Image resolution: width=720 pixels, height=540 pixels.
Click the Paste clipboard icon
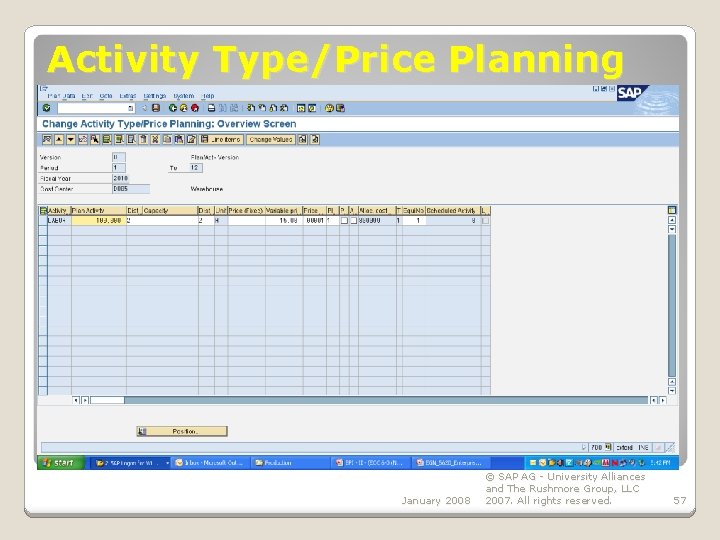pos(179,139)
